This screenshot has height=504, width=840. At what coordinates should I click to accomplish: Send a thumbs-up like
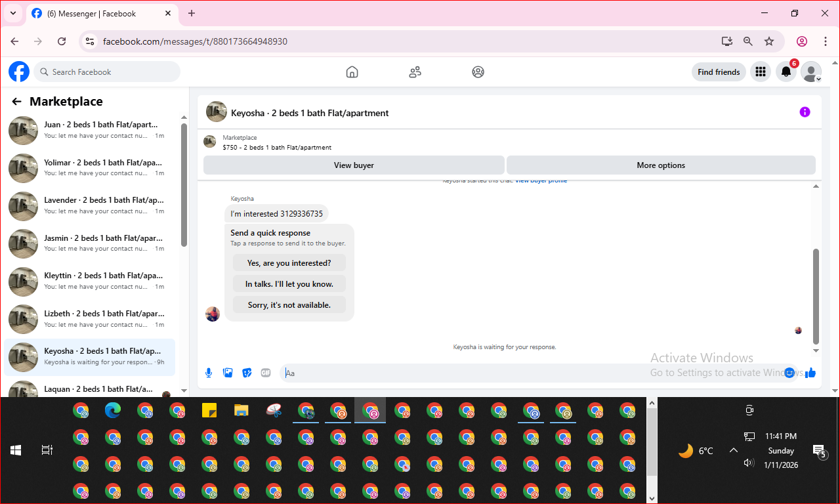[810, 373]
